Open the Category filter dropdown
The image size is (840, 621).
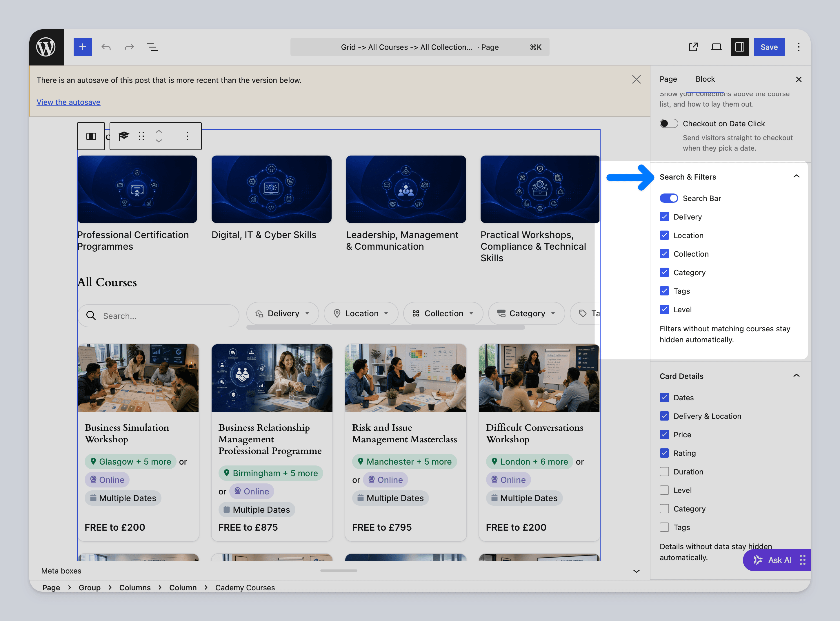click(x=526, y=313)
